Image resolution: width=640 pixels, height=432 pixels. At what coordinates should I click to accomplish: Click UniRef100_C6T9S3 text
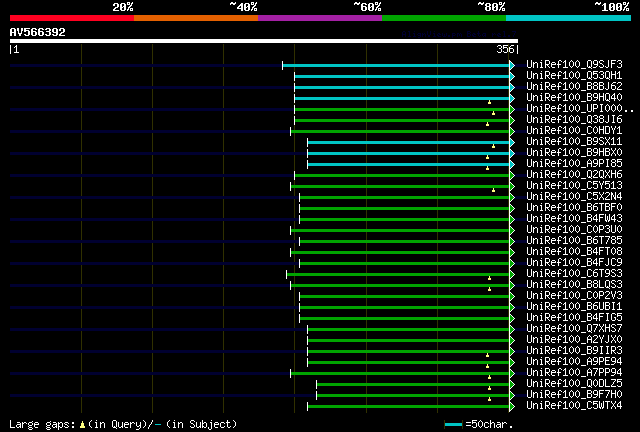coord(574,274)
